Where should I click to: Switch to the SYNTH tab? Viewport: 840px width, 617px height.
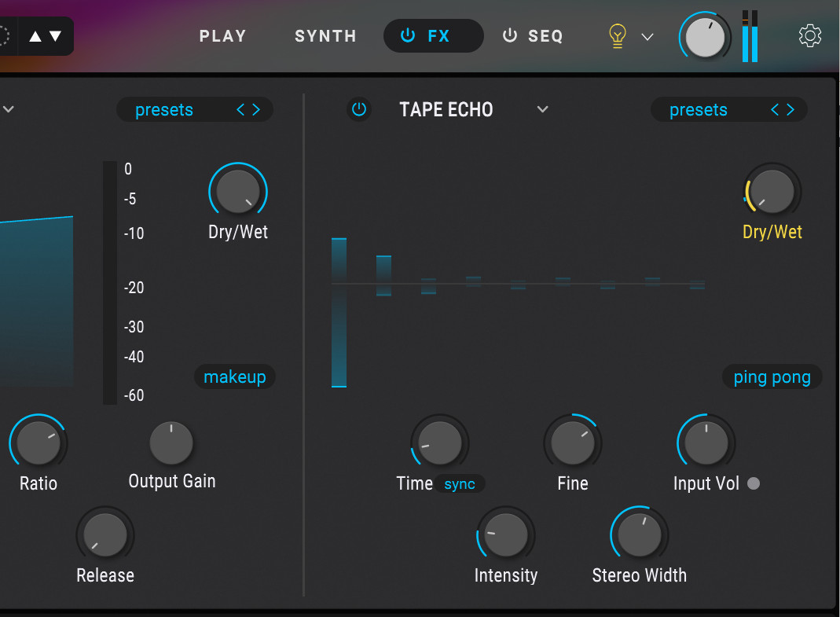325,36
